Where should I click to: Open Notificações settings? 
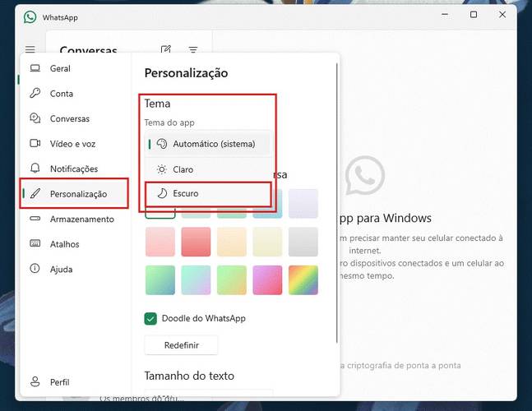pyautogui.click(x=74, y=169)
